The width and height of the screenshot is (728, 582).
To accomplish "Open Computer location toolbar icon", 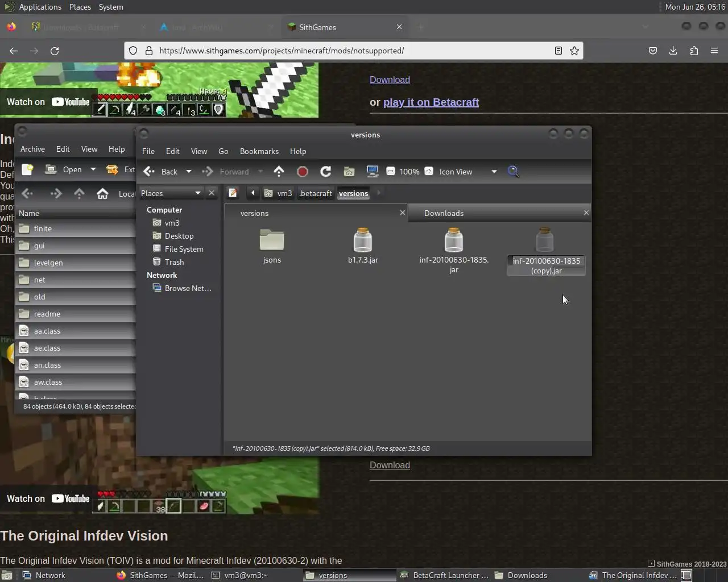I will (x=373, y=171).
